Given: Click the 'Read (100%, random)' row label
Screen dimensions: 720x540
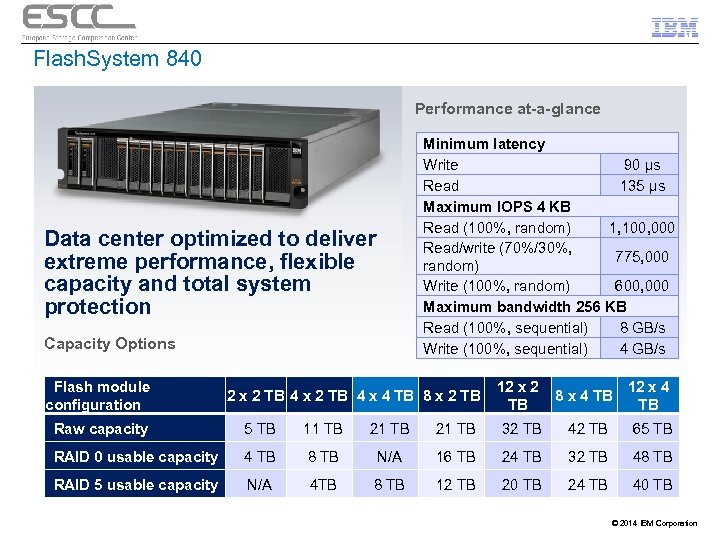Looking at the screenshot, I should click(496, 228).
